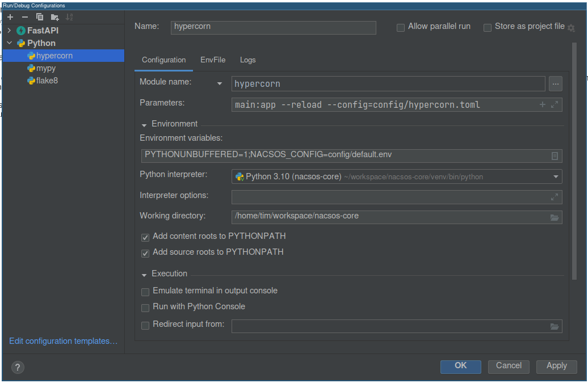This screenshot has width=588, height=383.
Task: Open the Help question mark button
Action: [18, 367]
